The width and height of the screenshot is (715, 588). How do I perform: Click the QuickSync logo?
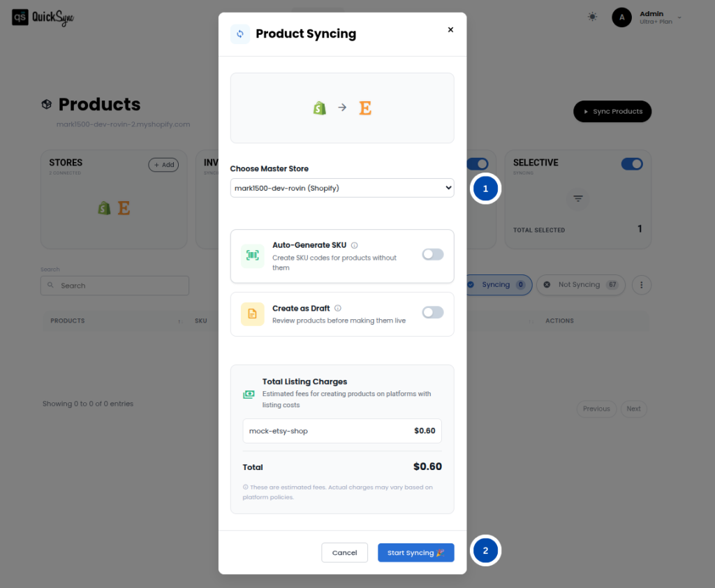(42, 17)
